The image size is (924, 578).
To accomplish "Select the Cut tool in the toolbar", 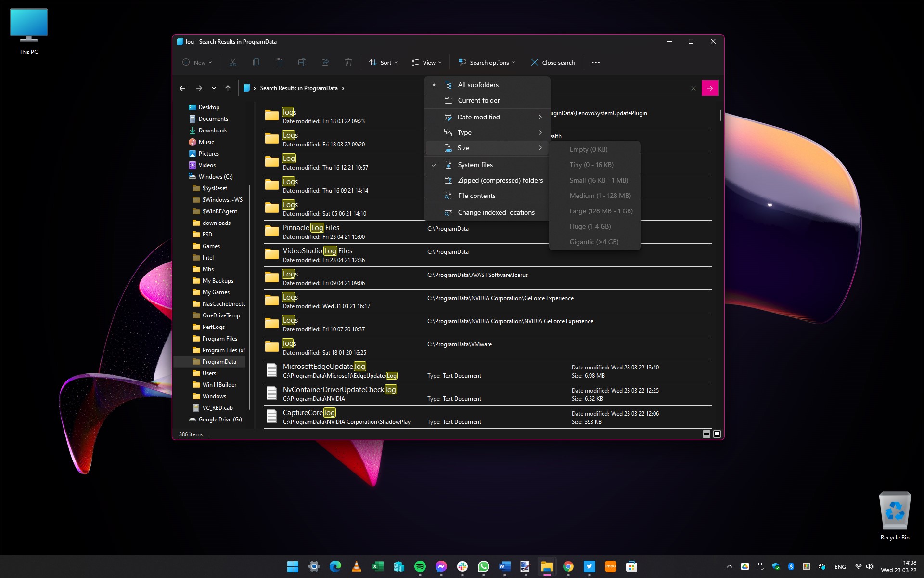I will 233,62.
